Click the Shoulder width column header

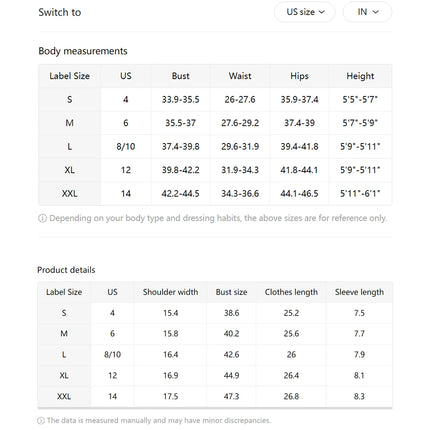click(x=170, y=292)
